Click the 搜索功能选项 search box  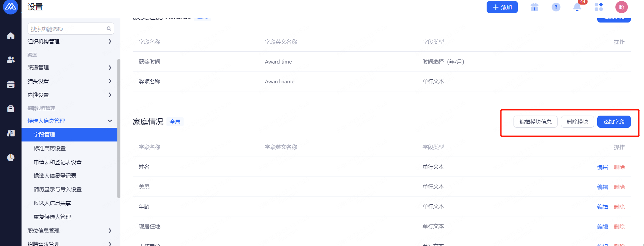click(x=67, y=29)
